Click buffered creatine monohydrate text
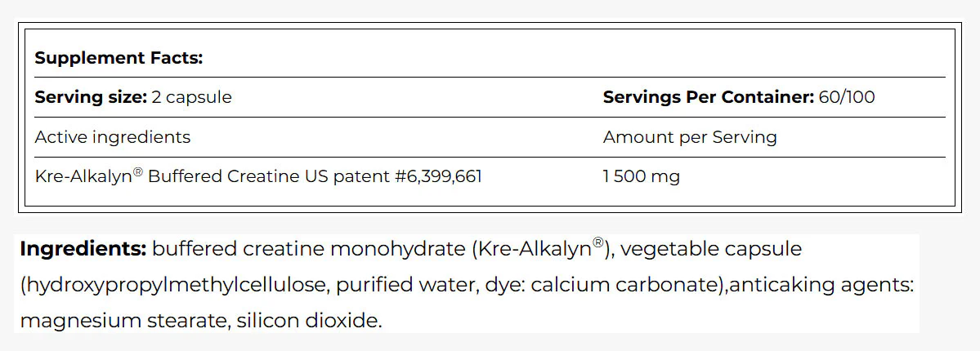Screen dimensions: 980x351 (x=307, y=249)
